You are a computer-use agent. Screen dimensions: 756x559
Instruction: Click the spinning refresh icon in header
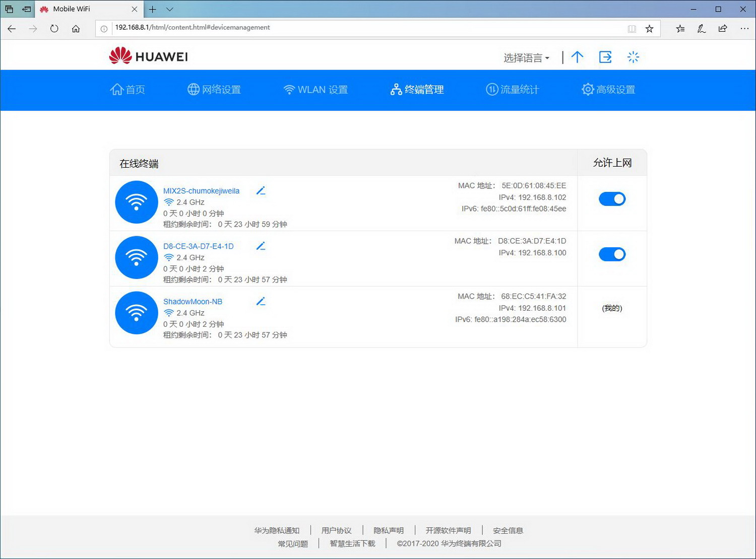click(633, 57)
